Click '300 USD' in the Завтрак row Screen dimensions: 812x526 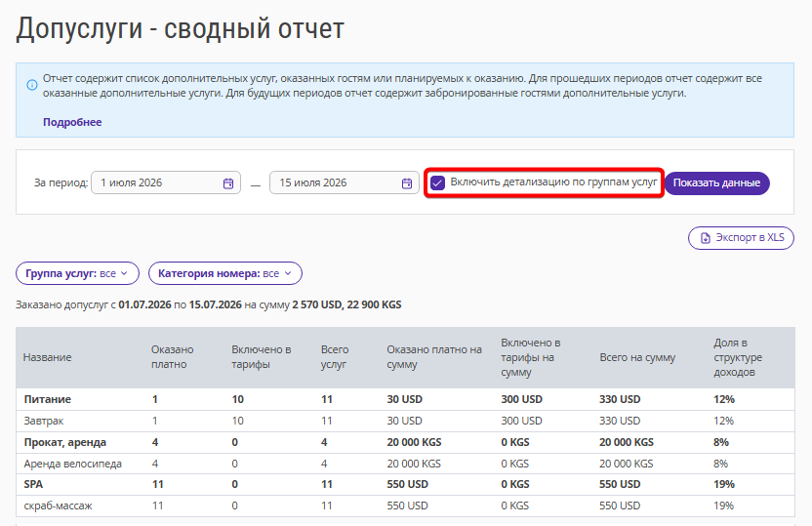[521, 421]
